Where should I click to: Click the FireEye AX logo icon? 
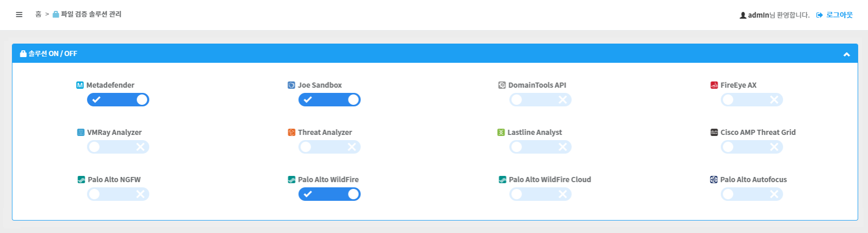[x=714, y=85]
